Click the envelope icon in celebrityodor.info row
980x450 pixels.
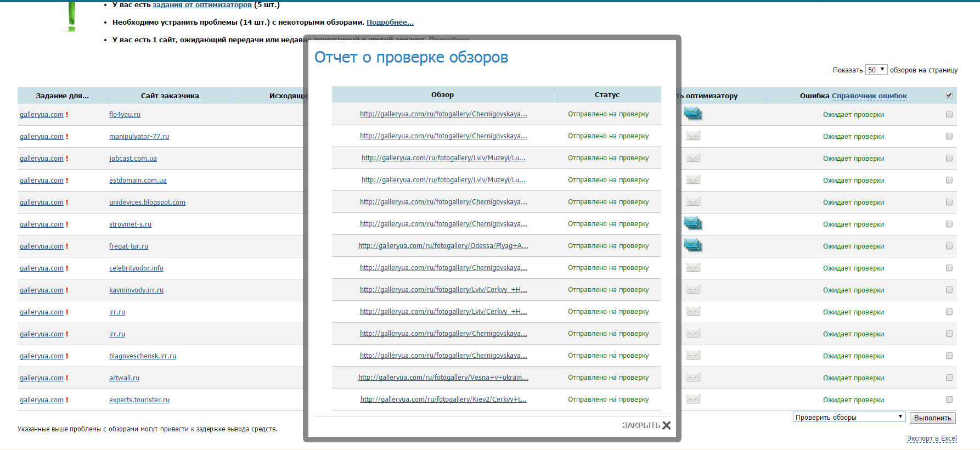click(x=693, y=267)
